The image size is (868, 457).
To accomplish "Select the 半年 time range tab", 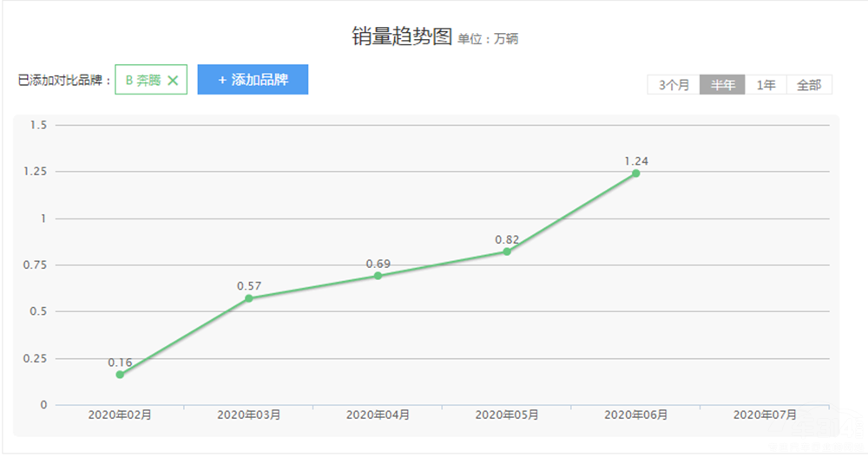I will pyautogui.click(x=722, y=85).
